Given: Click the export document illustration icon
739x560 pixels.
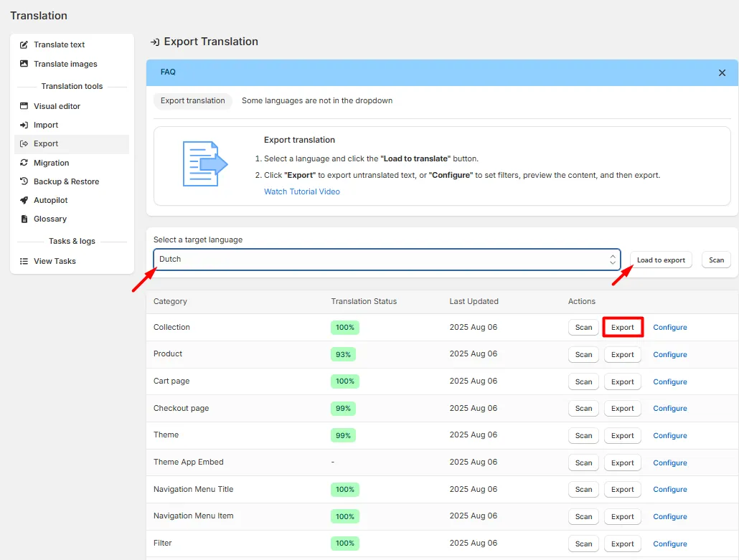Looking at the screenshot, I should click(205, 164).
